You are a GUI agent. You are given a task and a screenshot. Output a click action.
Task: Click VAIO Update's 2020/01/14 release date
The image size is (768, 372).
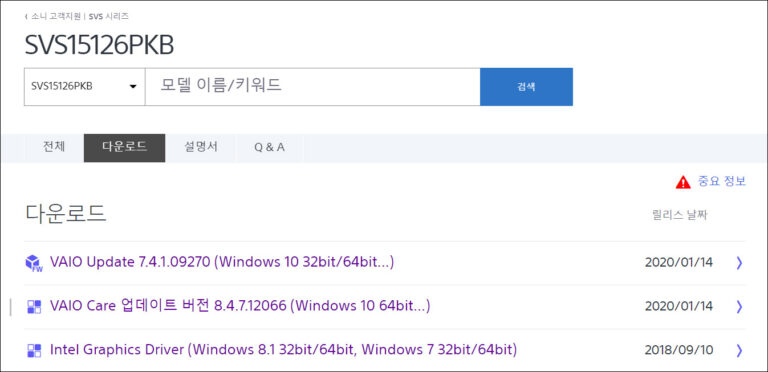679,263
